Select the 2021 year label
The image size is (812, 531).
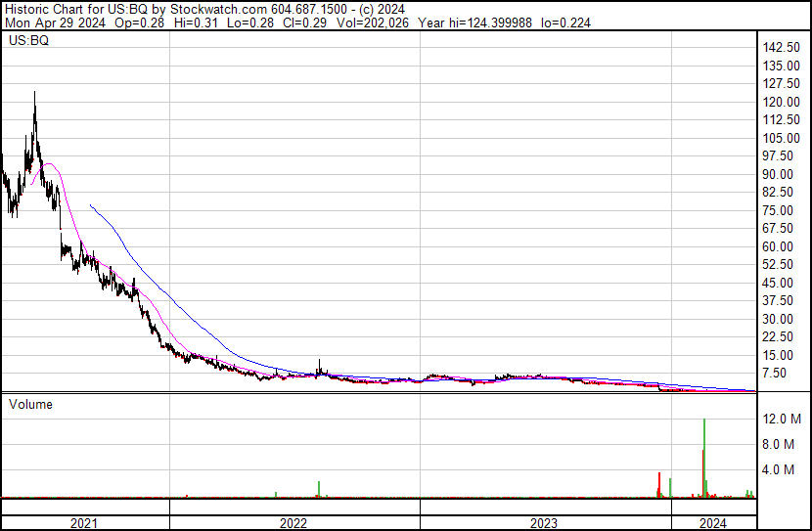pos(84,523)
